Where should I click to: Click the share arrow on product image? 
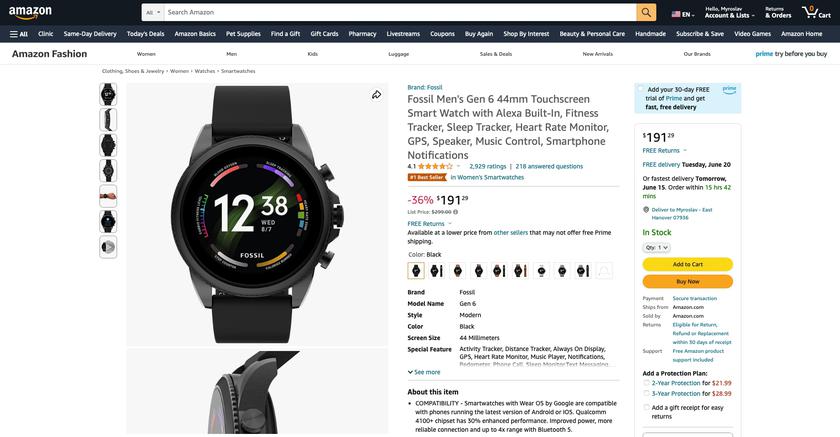point(377,95)
